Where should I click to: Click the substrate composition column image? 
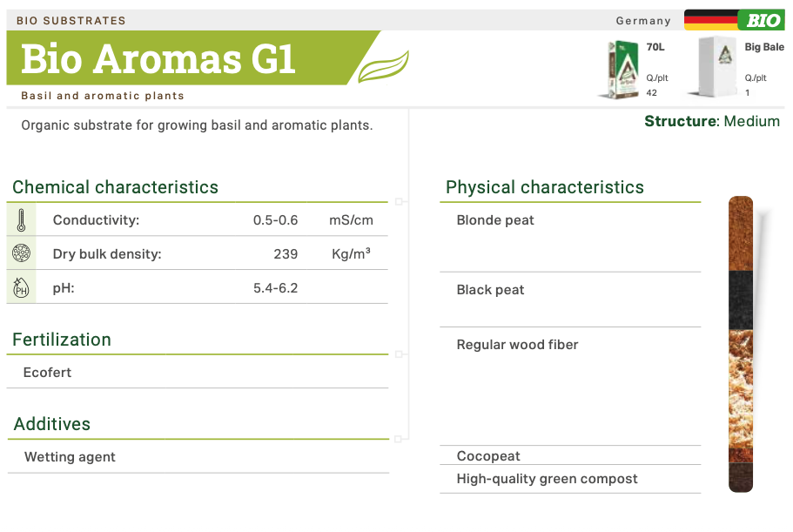click(x=741, y=344)
